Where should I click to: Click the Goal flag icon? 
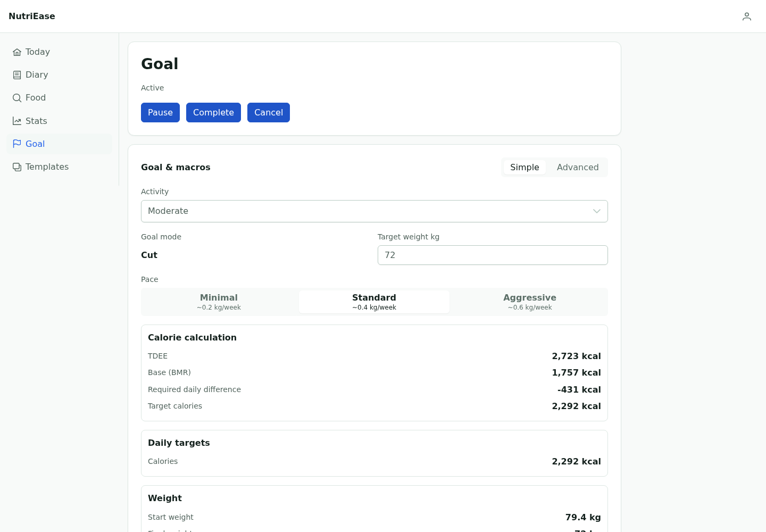[x=17, y=144]
